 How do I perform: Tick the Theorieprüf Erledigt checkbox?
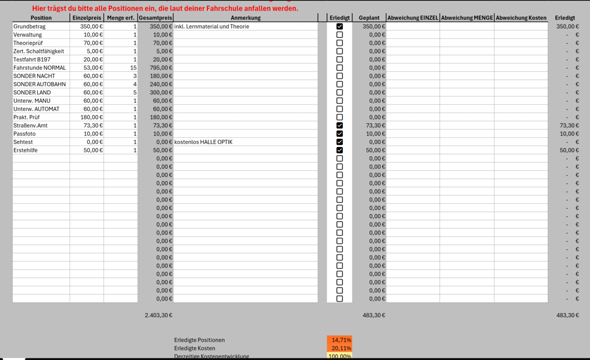tap(339, 43)
